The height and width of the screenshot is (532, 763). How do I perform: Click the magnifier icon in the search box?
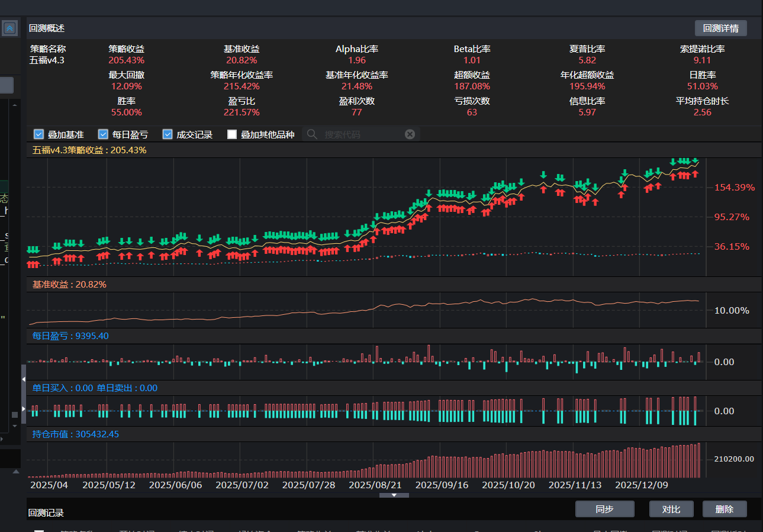pyautogui.click(x=313, y=134)
